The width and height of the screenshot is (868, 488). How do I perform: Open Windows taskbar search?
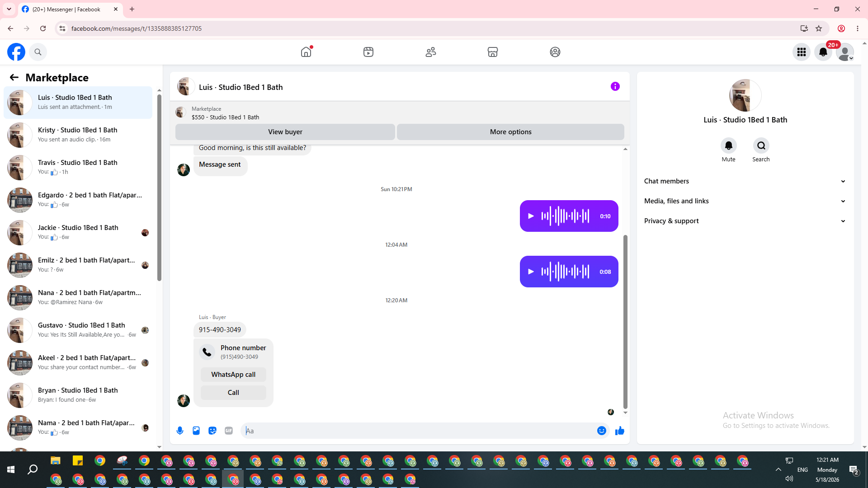[x=33, y=470]
